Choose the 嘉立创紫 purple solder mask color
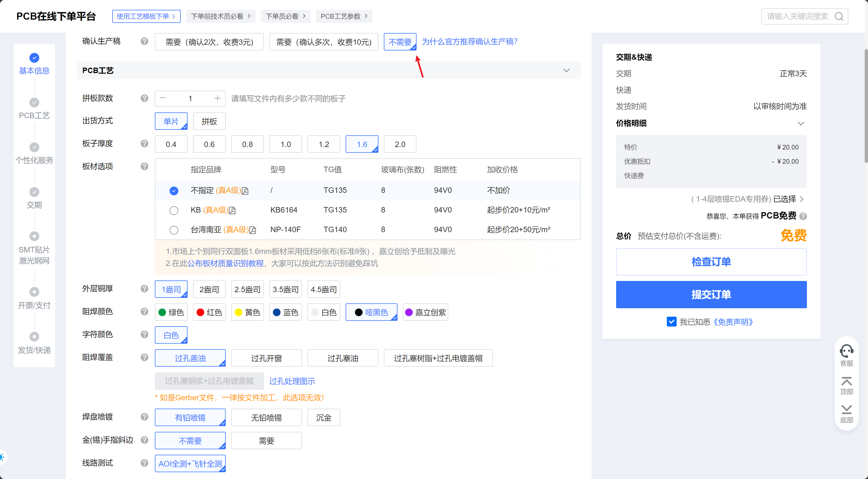This screenshot has height=479, width=868. (425, 312)
